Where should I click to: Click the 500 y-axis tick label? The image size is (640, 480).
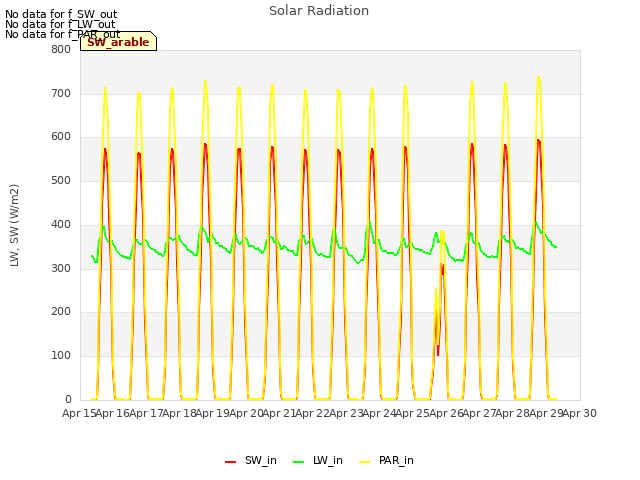point(61,180)
